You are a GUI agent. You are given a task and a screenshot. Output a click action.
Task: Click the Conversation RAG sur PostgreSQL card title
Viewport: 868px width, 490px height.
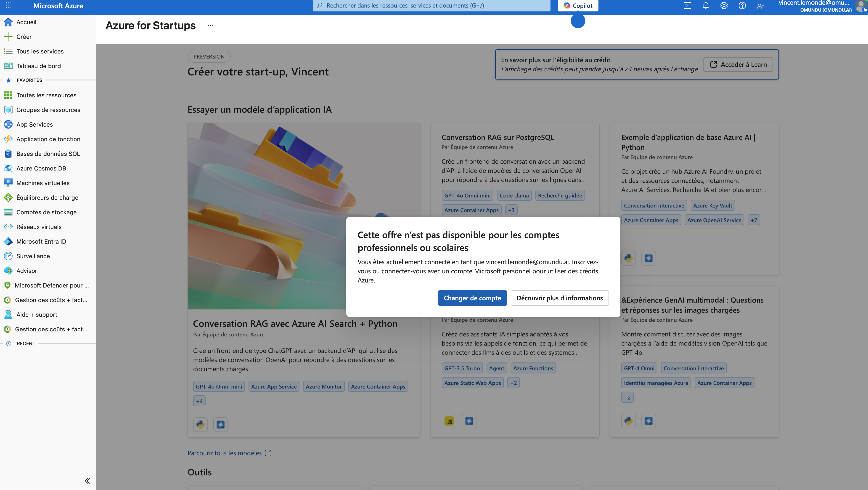tap(498, 137)
